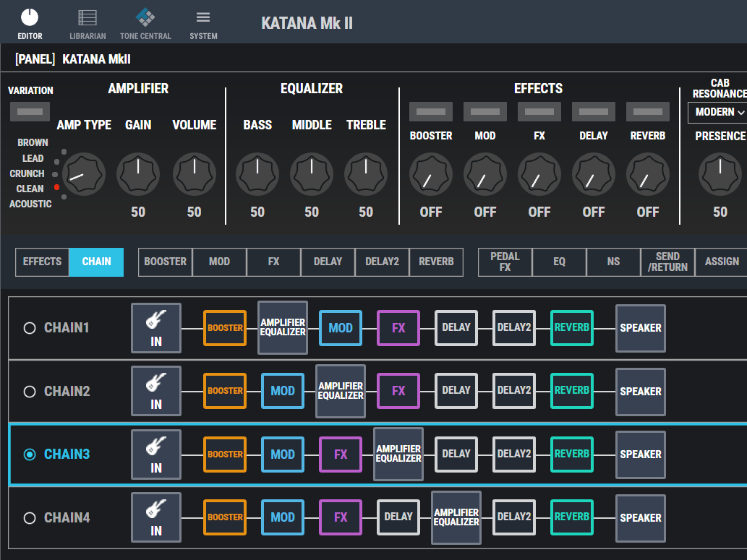The image size is (747, 560).
Task: Select the CHAIN4 radio button
Action: (x=30, y=517)
